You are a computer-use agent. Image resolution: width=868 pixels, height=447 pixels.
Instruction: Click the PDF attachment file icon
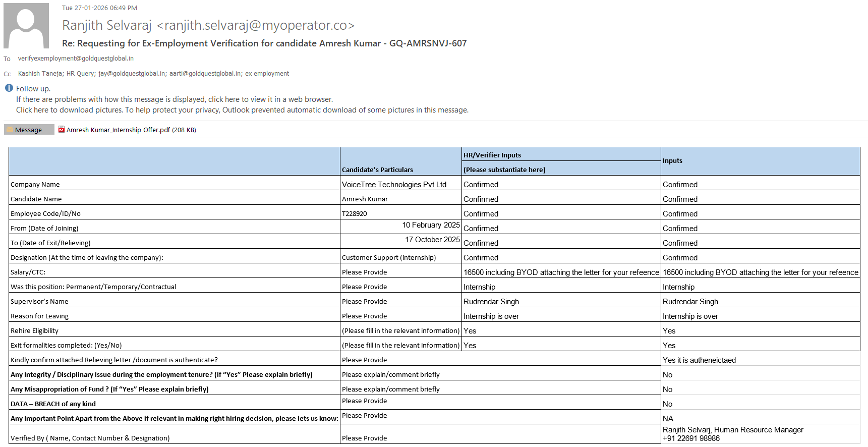[x=62, y=129]
